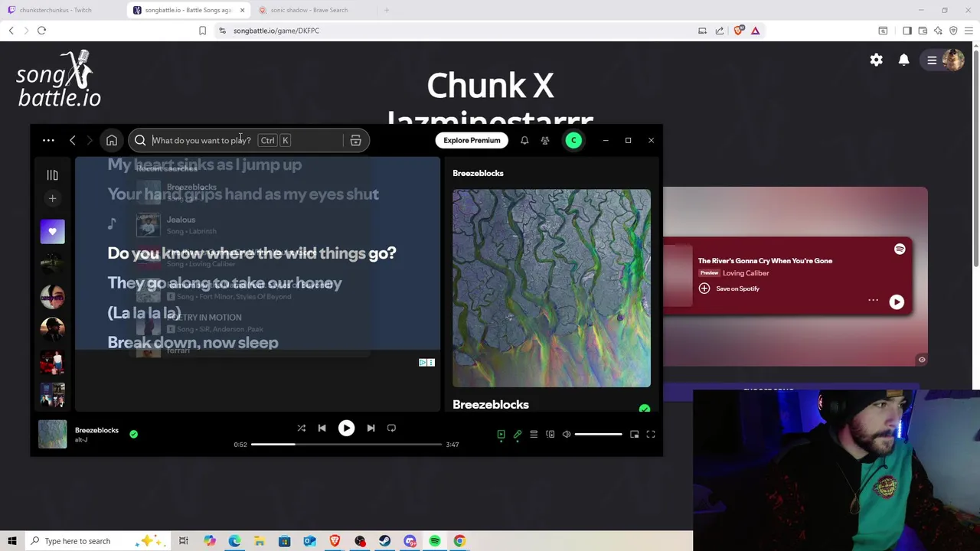980x551 pixels.
Task: Open Spotify Friend Activity icon
Action: coord(545,140)
